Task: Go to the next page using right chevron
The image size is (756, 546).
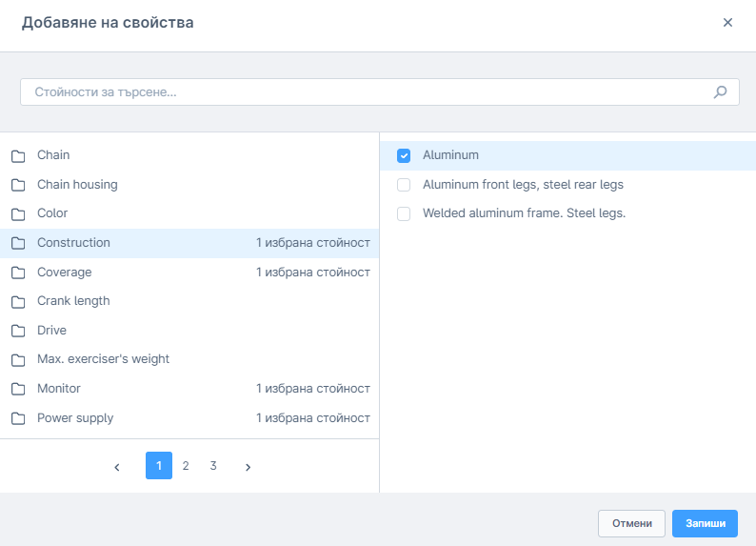Action: 248,467
